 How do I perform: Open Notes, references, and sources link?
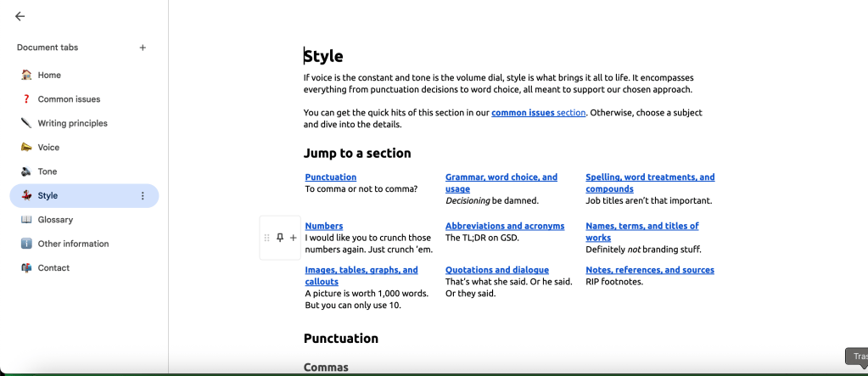click(649, 270)
